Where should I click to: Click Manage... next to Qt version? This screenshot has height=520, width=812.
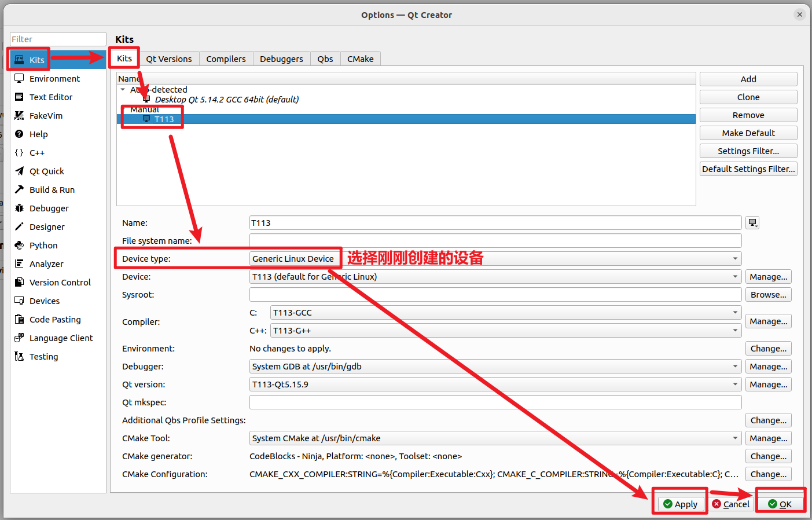(769, 384)
